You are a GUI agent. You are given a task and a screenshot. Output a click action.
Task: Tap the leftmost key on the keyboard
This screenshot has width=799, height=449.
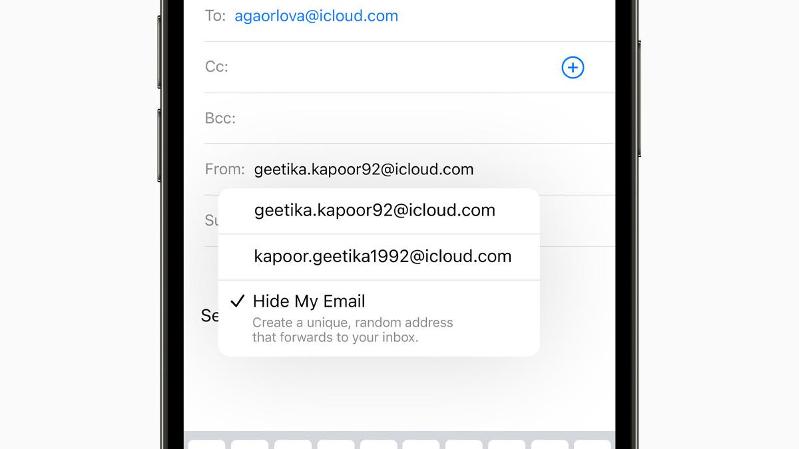click(x=207, y=443)
